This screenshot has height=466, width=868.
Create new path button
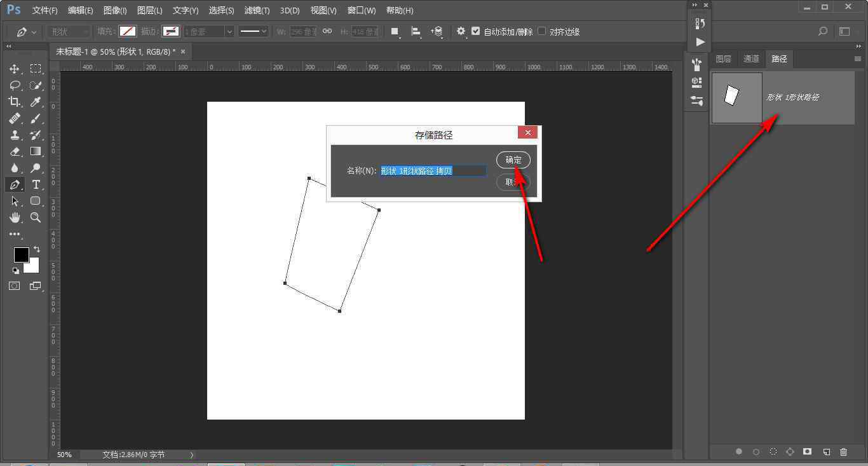coord(826,451)
